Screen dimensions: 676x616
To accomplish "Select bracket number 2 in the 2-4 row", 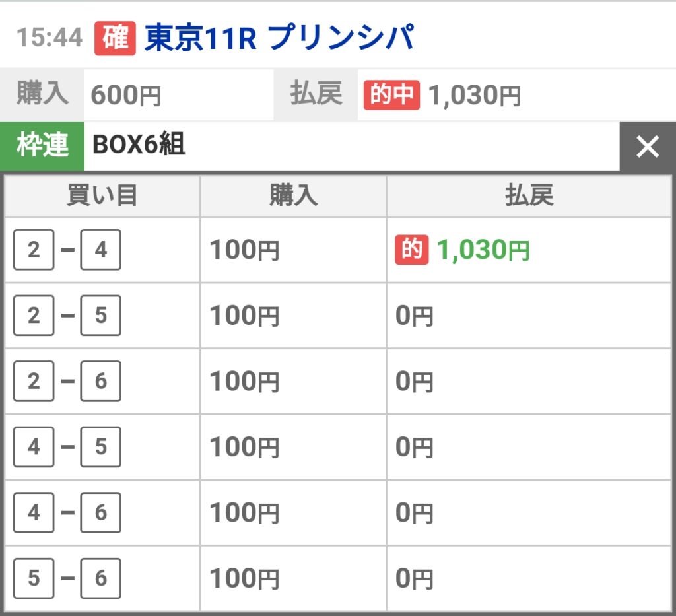I will click(x=34, y=250).
